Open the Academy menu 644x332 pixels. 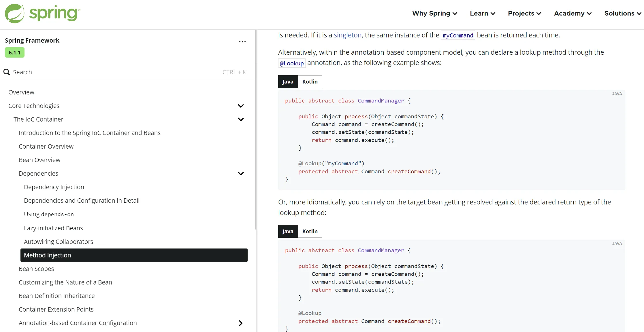coord(573,14)
